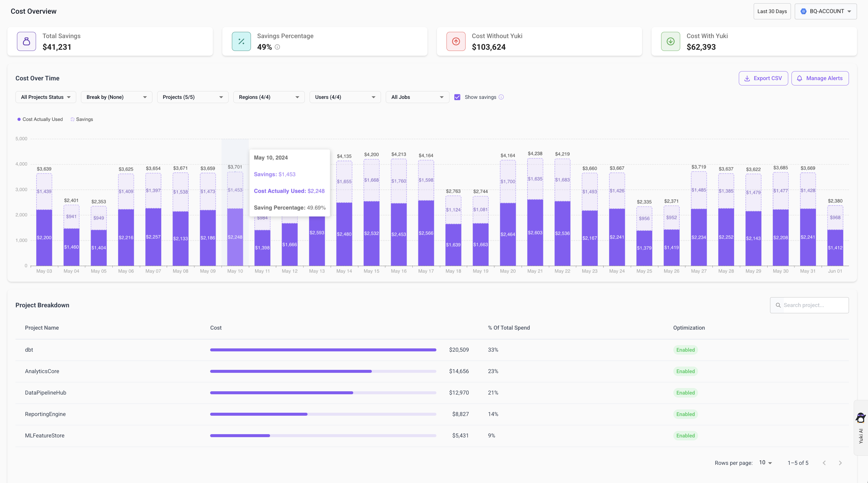The image size is (868, 483).
Task: Sort by % Of Total Spend header
Action: pos(509,328)
